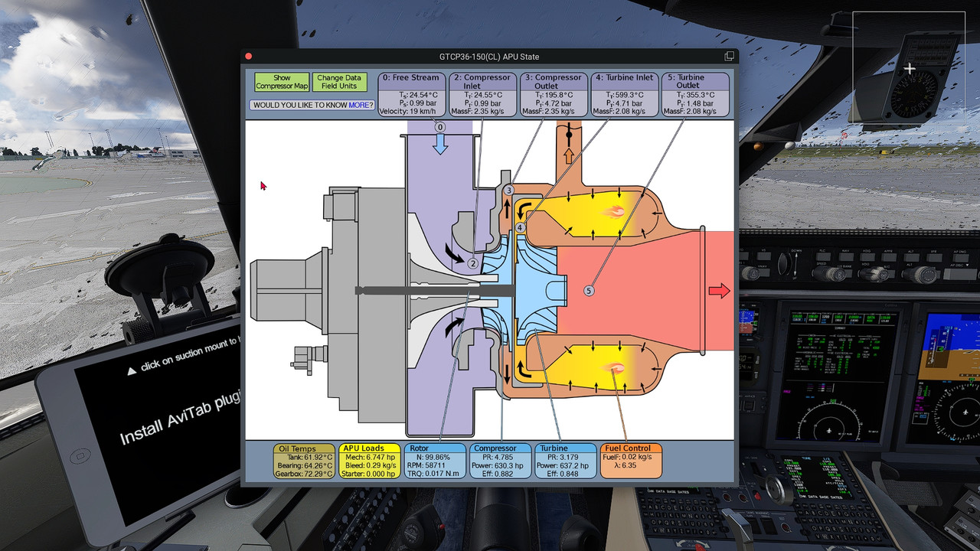
Task: Pop out the APU State window
Action: click(729, 57)
